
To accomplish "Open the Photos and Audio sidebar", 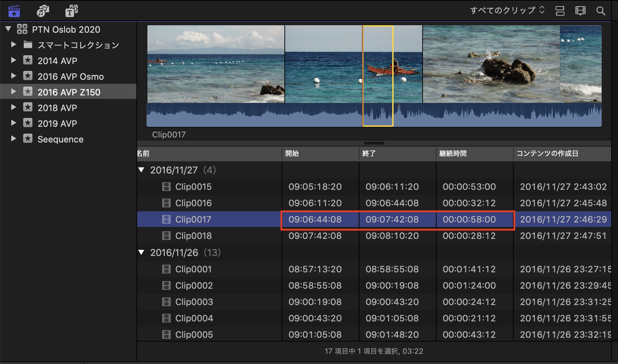I will [x=43, y=11].
